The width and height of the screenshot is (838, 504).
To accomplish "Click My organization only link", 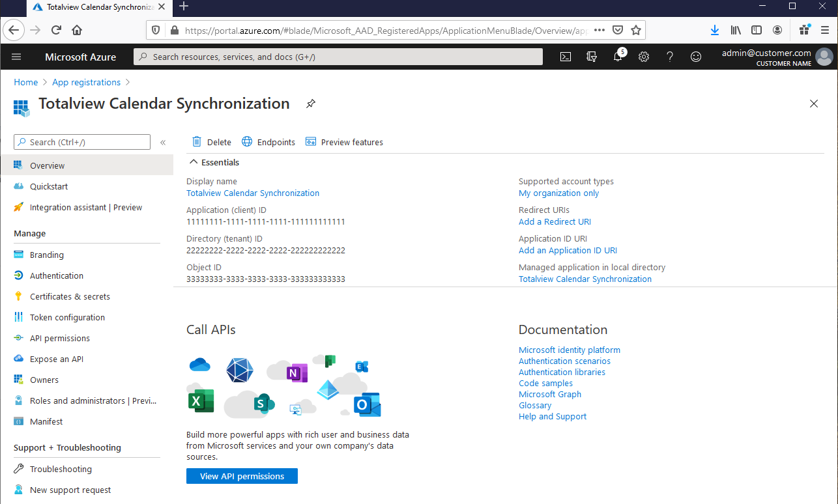I will [x=558, y=193].
